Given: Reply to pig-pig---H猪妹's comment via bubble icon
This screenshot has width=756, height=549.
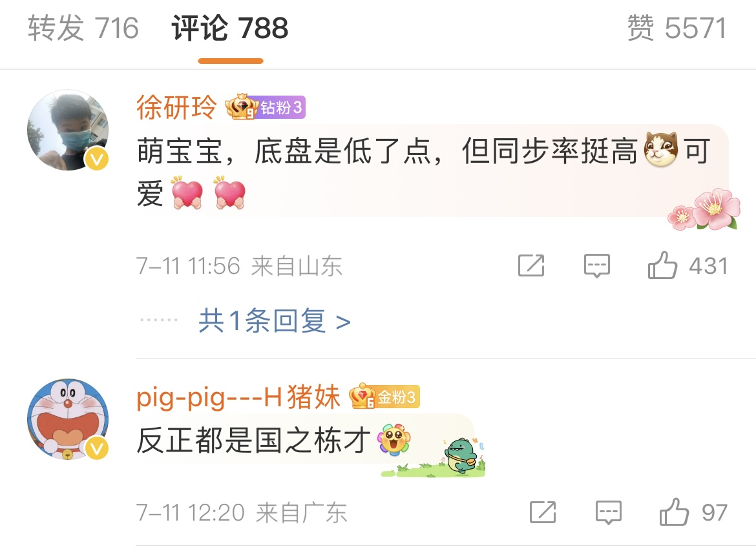Looking at the screenshot, I should 609,512.
